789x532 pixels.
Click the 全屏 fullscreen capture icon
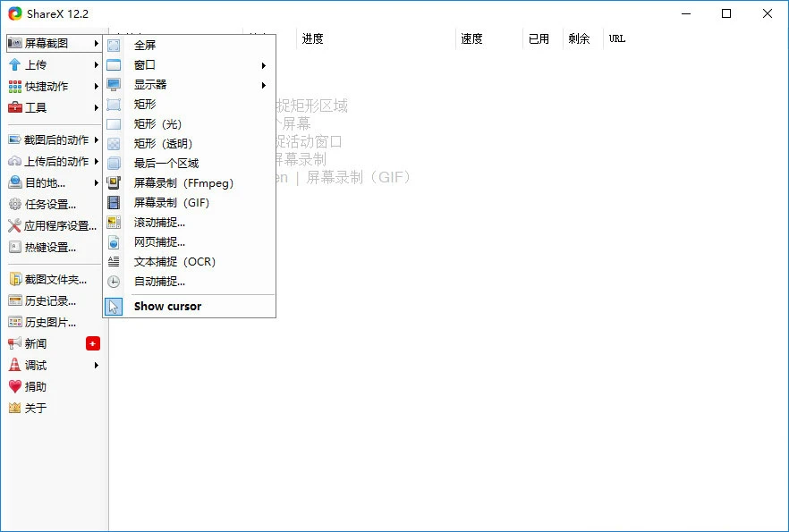pyautogui.click(x=114, y=46)
